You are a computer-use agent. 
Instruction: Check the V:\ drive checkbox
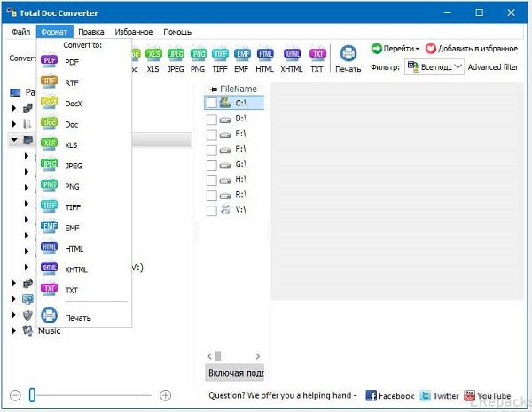click(212, 211)
